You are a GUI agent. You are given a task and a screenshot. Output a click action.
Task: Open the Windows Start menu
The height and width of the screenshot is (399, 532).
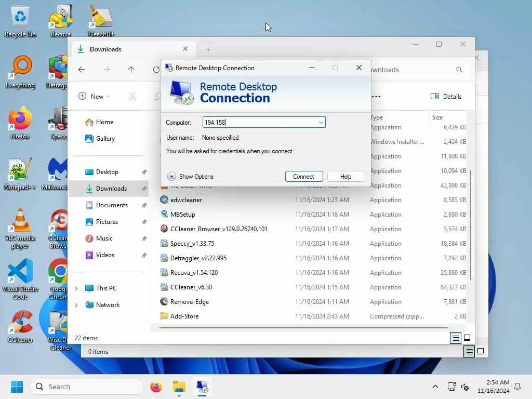coord(17,387)
